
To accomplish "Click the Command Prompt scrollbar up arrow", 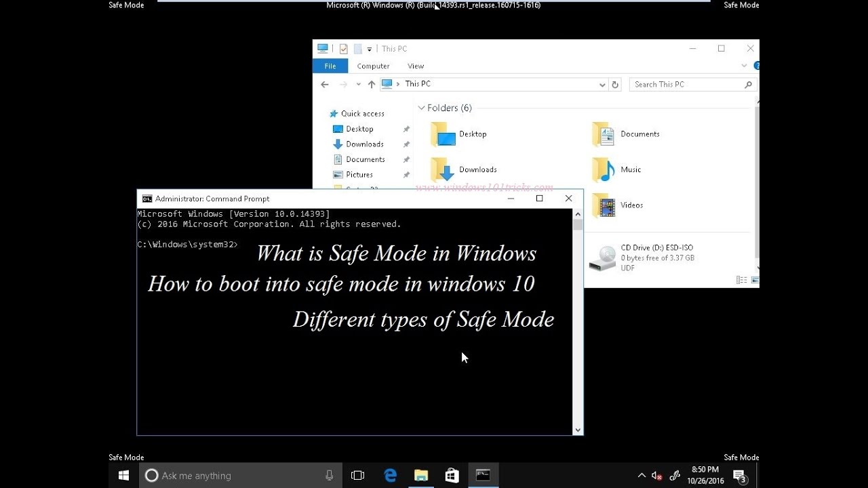I will 578,213.
